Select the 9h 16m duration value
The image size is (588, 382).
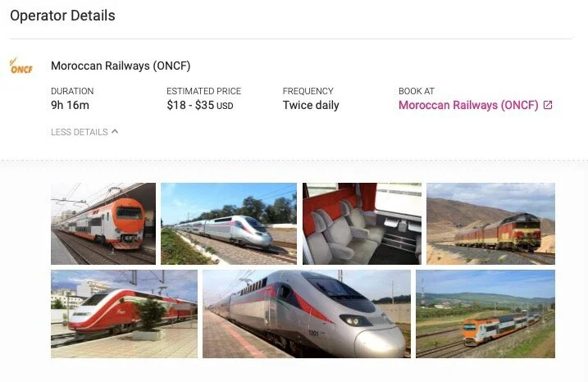[x=71, y=106]
